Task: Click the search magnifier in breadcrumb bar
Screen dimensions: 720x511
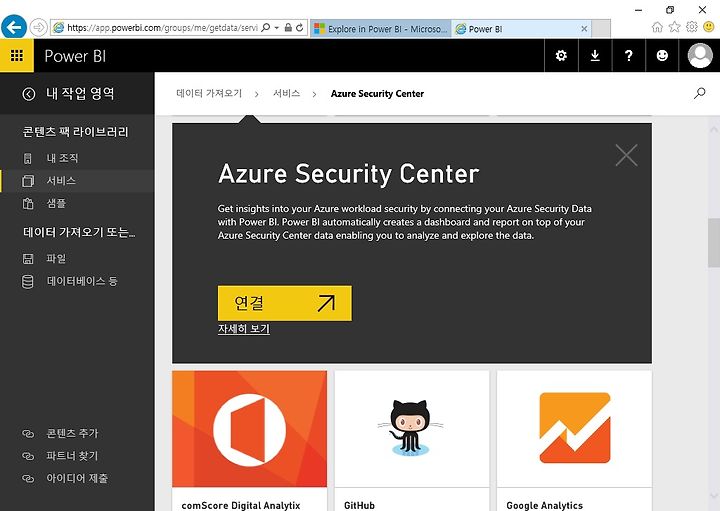Action: click(699, 93)
